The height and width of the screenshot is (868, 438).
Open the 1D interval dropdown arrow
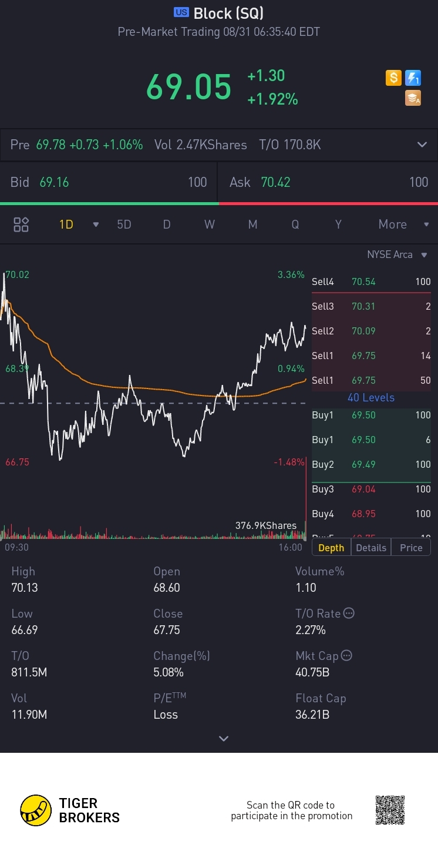pyautogui.click(x=96, y=224)
